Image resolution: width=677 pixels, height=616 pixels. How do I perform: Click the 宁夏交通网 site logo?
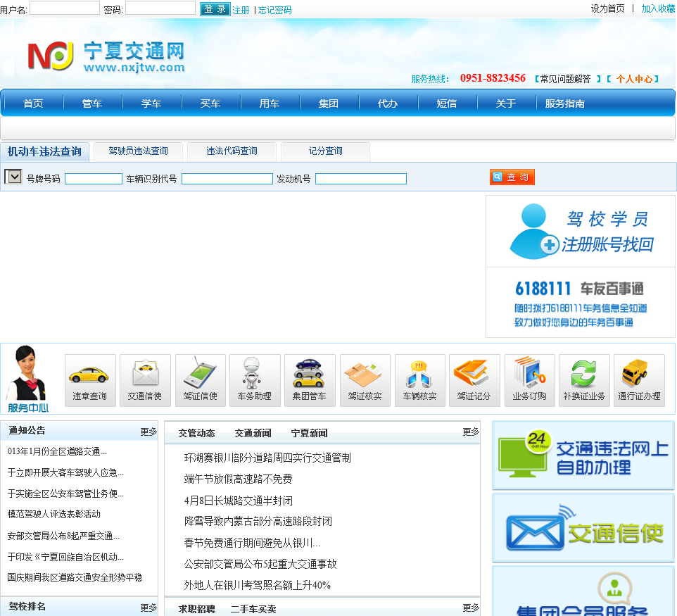tap(107, 56)
